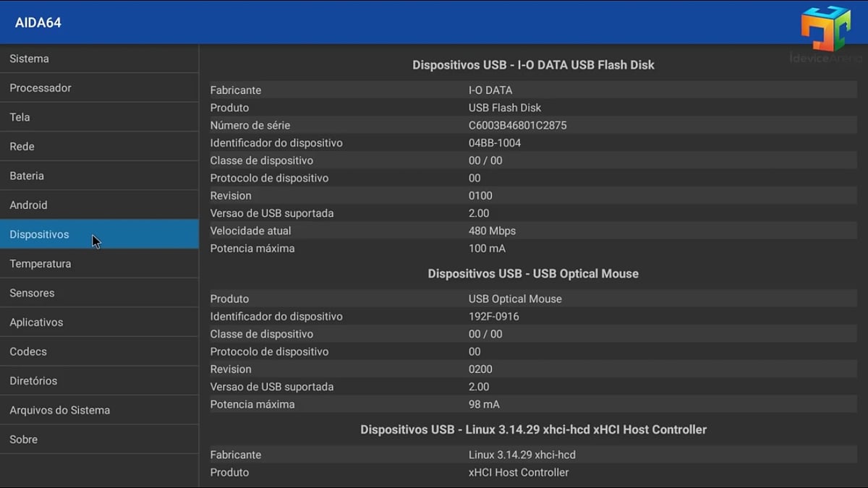Open the Diretórios section
The height and width of the screenshot is (488, 868).
pyautogui.click(x=99, y=381)
